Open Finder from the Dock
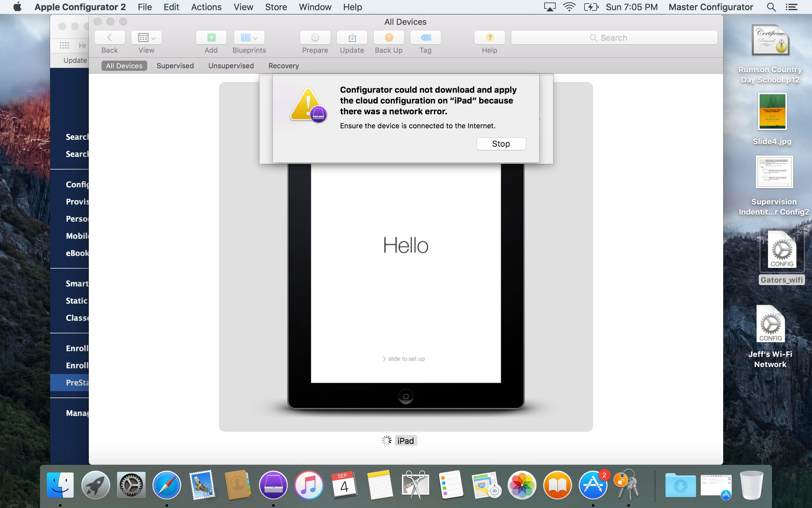 click(x=60, y=485)
